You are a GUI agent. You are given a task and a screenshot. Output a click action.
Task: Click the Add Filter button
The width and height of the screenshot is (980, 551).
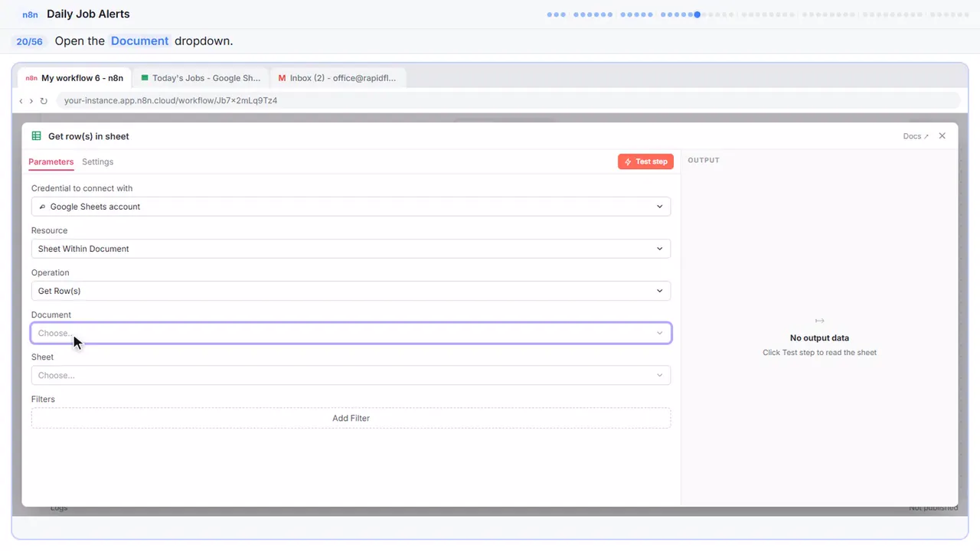coord(351,418)
